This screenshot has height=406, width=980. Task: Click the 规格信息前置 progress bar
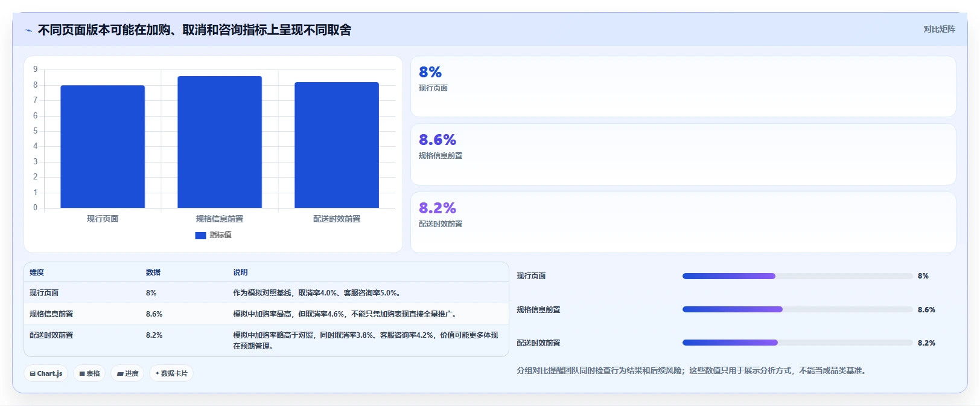[797, 309]
